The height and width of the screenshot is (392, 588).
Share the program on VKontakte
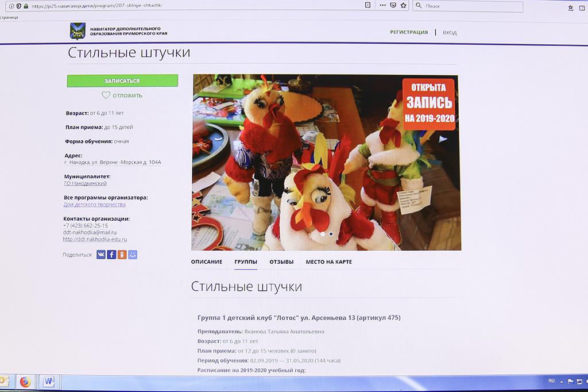[x=100, y=255]
